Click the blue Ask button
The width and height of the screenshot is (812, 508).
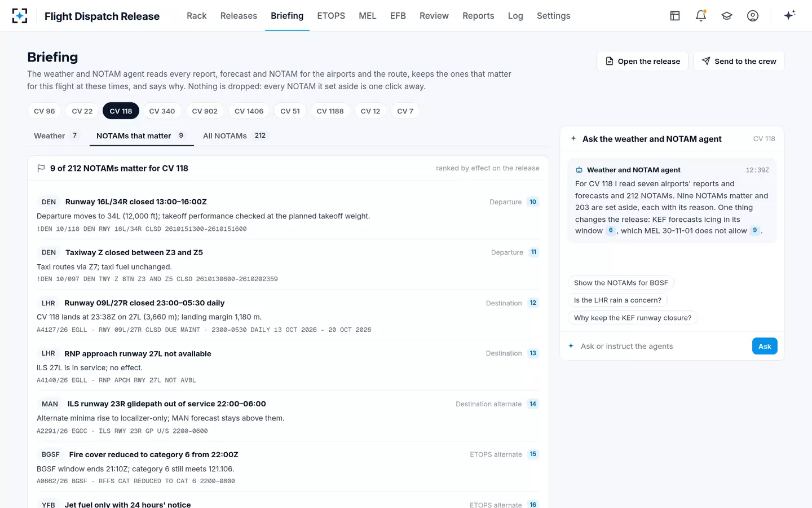(x=765, y=346)
